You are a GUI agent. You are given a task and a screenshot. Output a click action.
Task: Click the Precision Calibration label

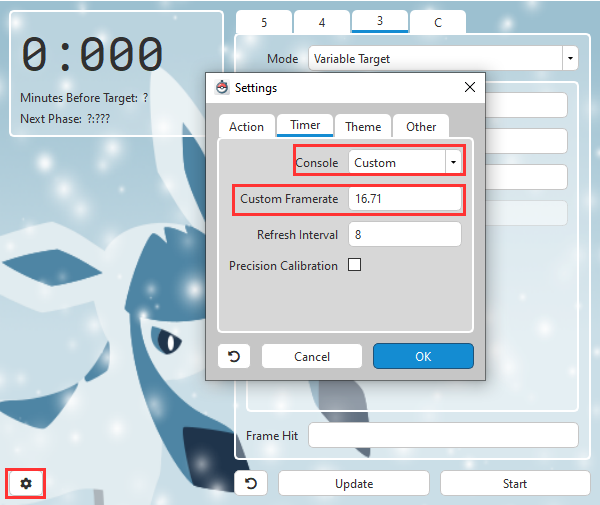coord(283,266)
